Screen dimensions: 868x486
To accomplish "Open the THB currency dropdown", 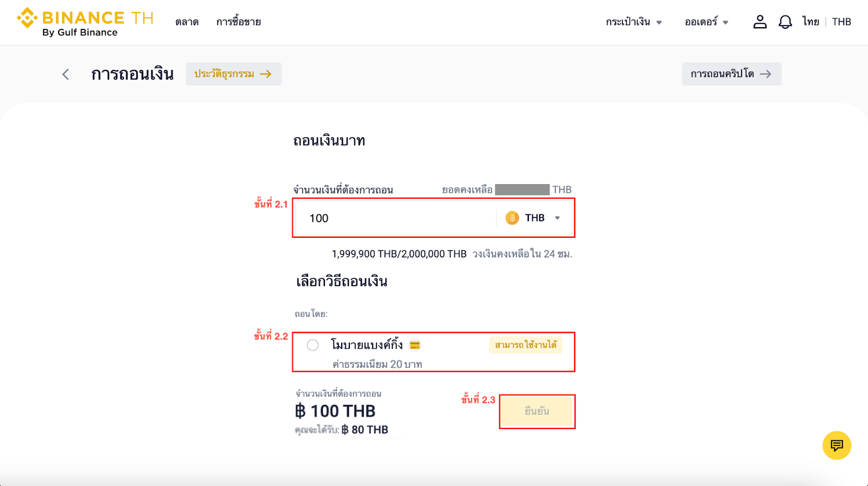I will (557, 217).
